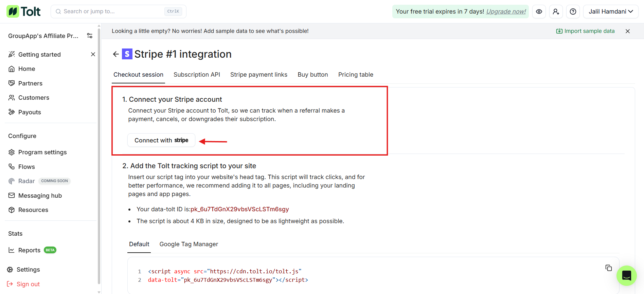Viewport: 644px width, 294px height.
Task: Click the Ctrl K shortcut hint
Action: click(173, 12)
